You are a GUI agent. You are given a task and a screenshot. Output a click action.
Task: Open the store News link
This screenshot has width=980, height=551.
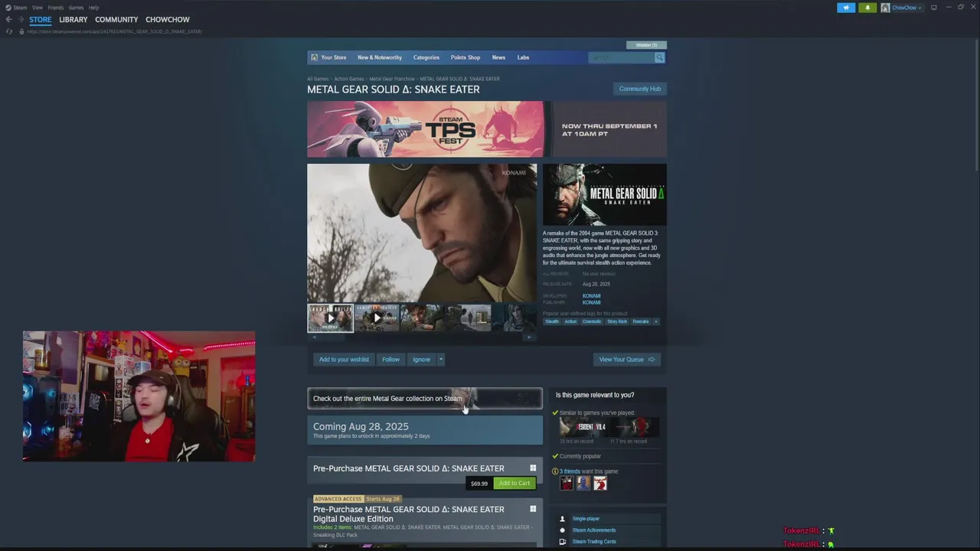[498, 57]
